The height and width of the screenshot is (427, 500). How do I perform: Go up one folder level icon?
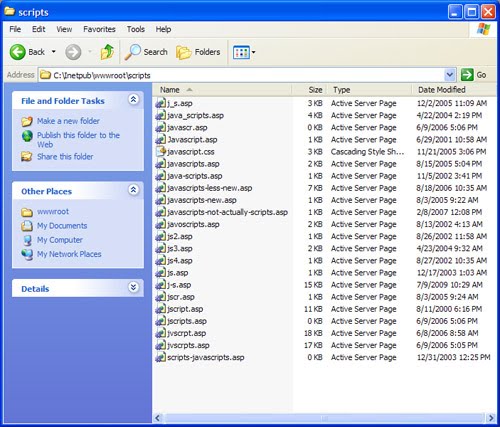pyautogui.click(x=107, y=52)
